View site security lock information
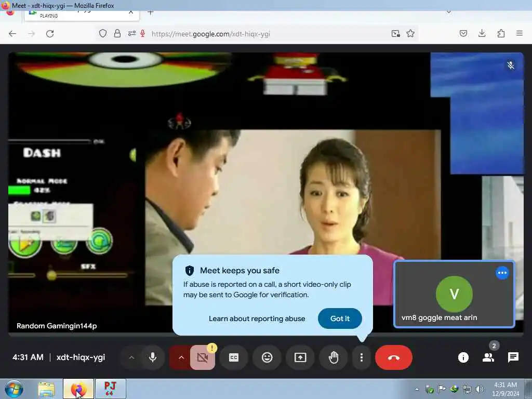The width and height of the screenshot is (532, 399). pyautogui.click(x=117, y=34)
